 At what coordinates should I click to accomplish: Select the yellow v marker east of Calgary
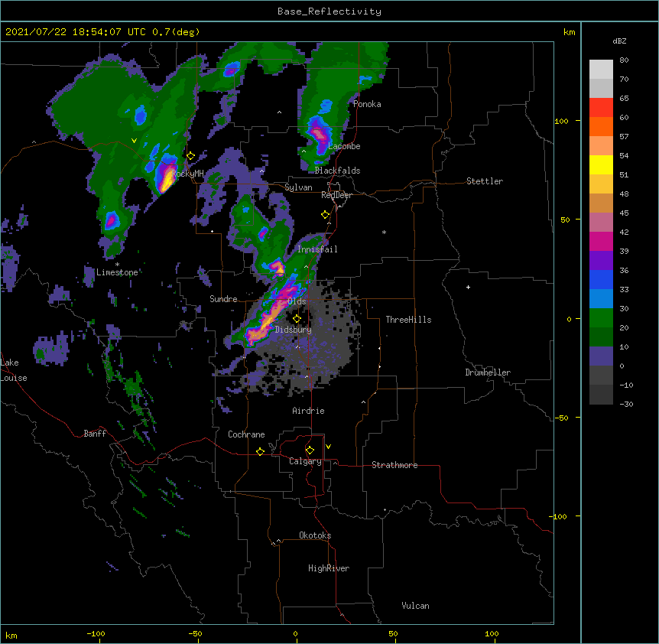click(x=328, y=447)
